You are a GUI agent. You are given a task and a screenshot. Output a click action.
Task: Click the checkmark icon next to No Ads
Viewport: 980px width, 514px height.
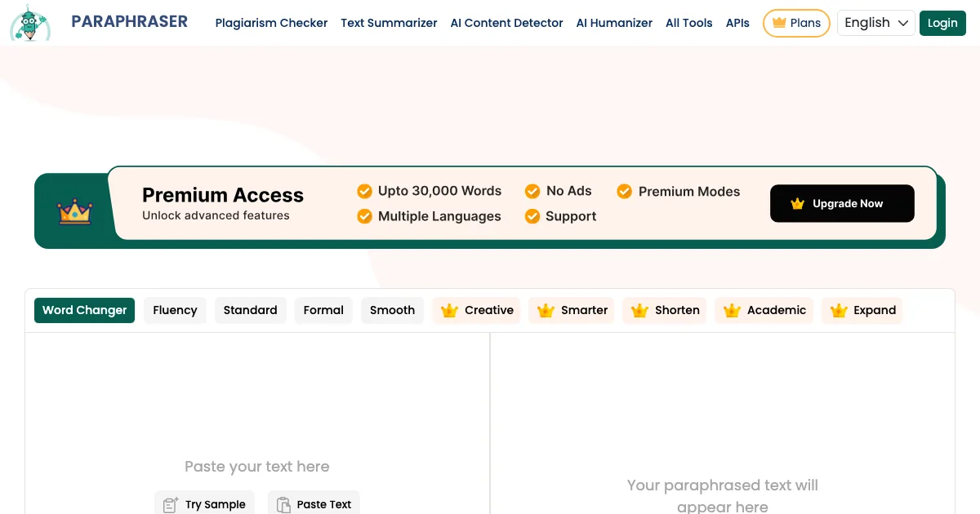tap(532, 191)
